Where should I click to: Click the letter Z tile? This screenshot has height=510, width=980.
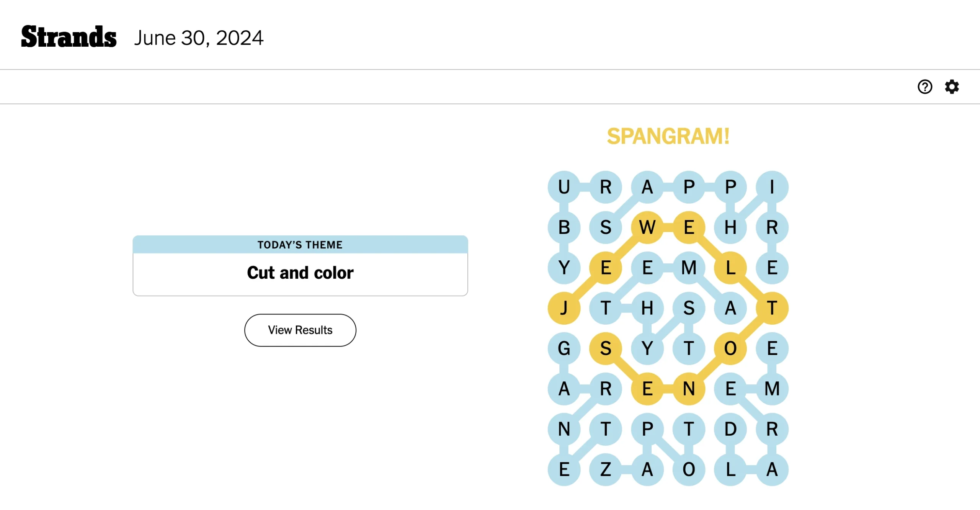click(x=605, y=469)
